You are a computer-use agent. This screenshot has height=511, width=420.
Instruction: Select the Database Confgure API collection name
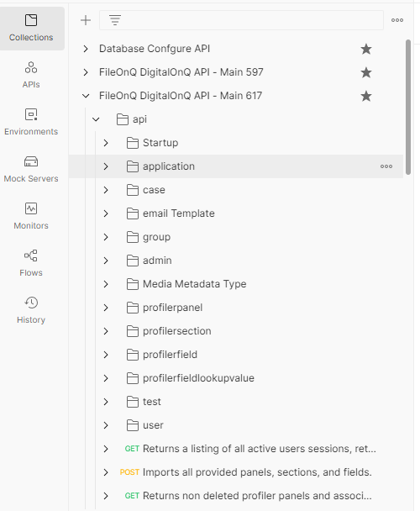tap(155, 49)
